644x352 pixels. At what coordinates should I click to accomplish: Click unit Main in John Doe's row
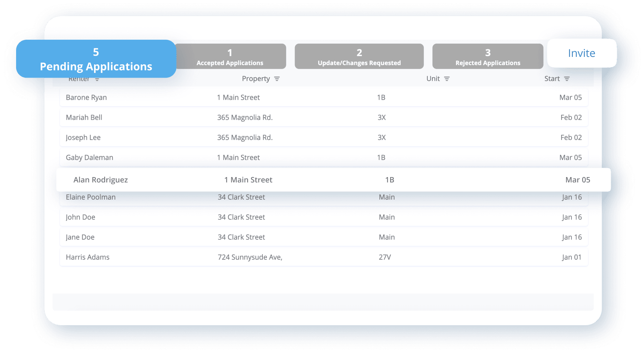pos(387,217)
